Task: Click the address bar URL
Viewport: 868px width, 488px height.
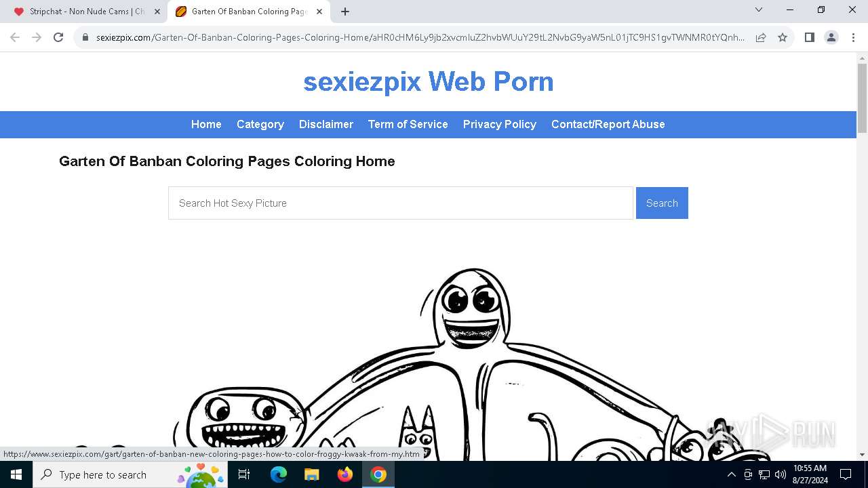Action: click(420, 37)
